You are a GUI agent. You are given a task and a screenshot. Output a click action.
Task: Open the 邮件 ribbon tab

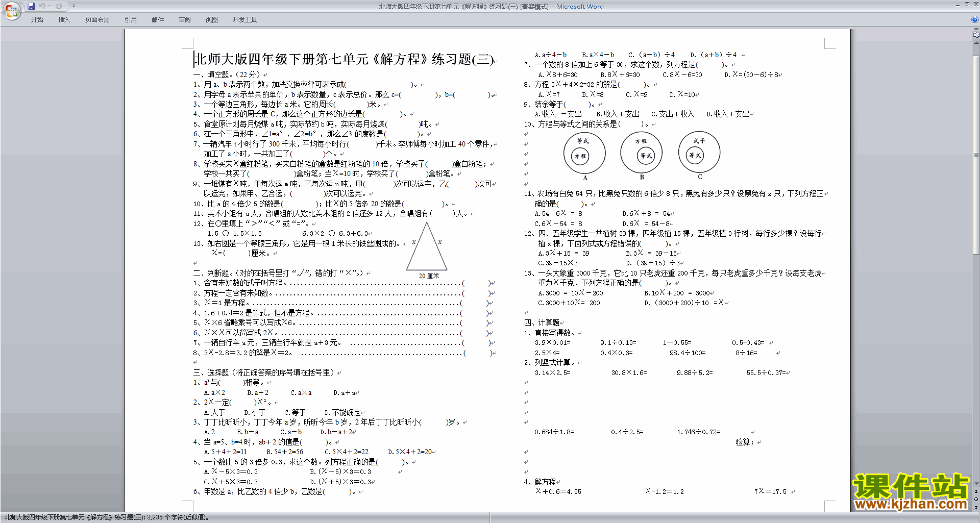tap(158, 20)
